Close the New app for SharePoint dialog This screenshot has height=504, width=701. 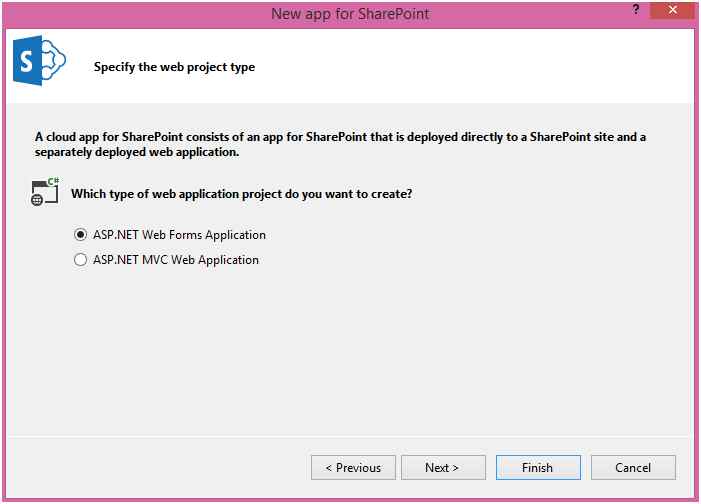(672, 10)
